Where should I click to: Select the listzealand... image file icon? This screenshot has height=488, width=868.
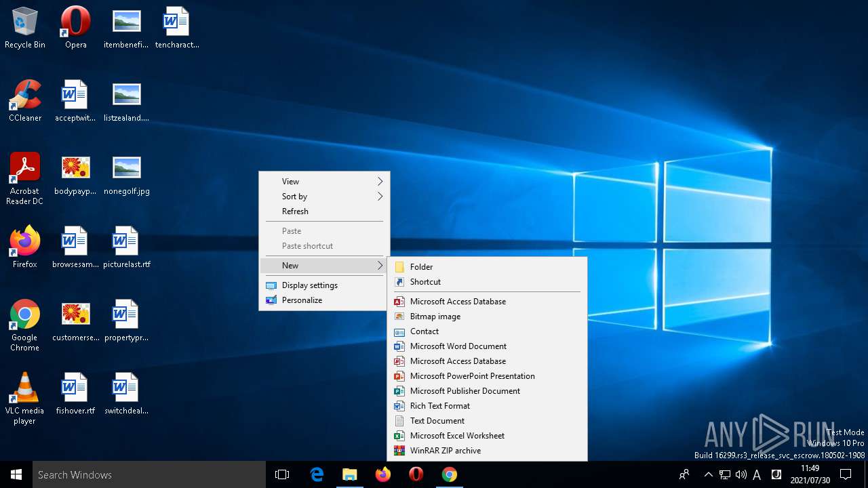click(x=126, y=101)
